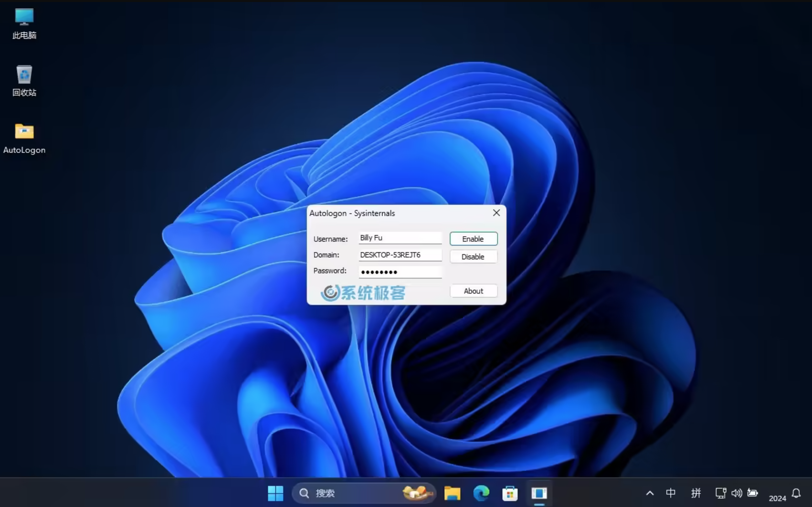Select the Recycle Bin desktop icon

coord(24,80)
